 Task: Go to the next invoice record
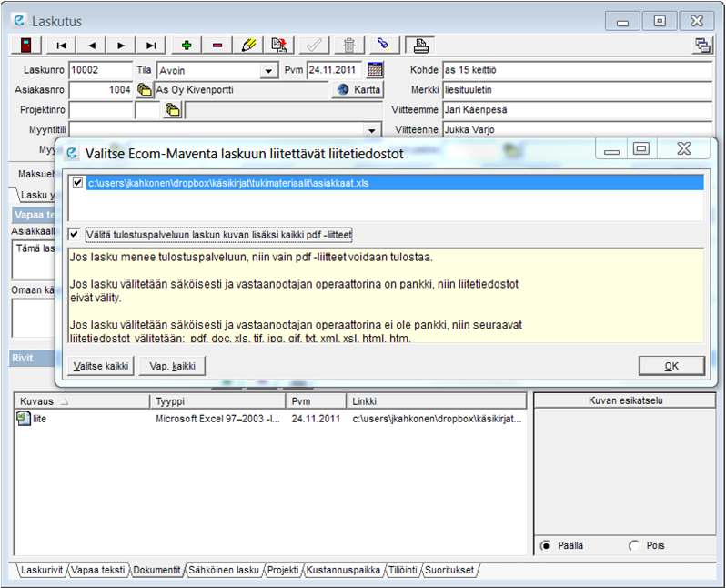point(121,46)
